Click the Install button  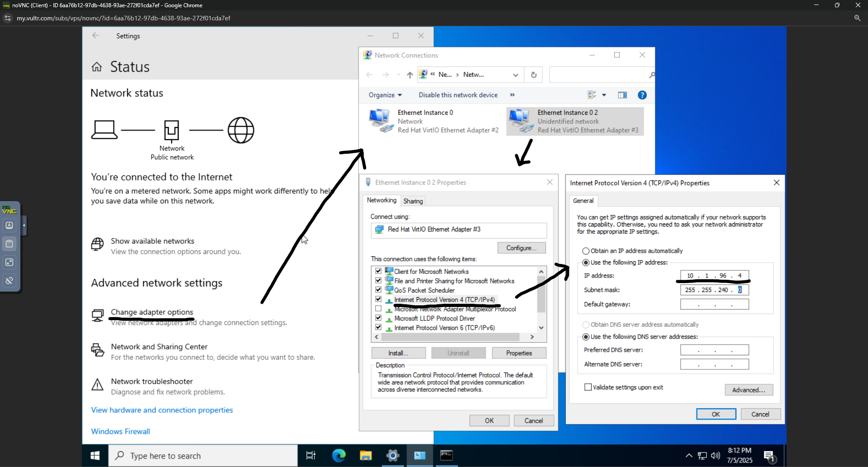click(398, 353)
